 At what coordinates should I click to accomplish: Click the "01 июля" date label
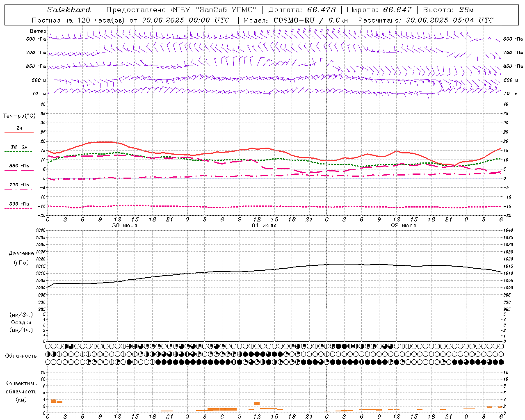[x=264, y=226]
